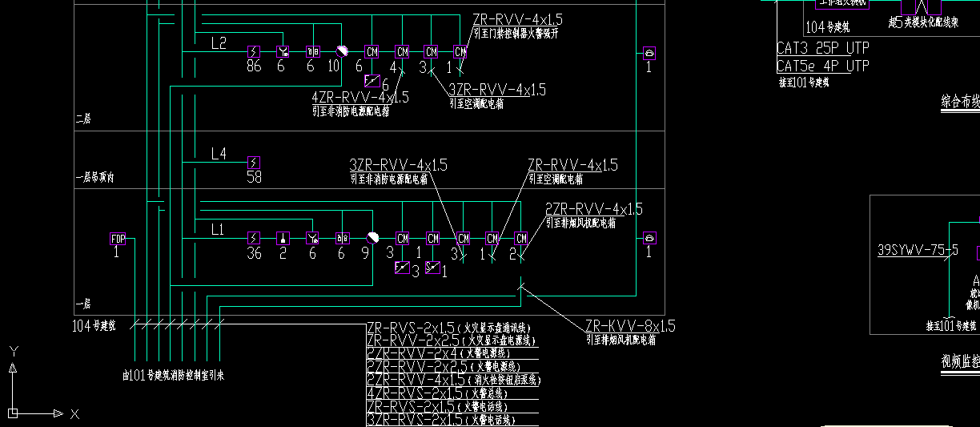Click the 引至排烟风机配电箱 note under ZR-KVV
Image resolution: width=980 pixels, height=427 pixels.
pyautogui.click(x=621, y=340)
